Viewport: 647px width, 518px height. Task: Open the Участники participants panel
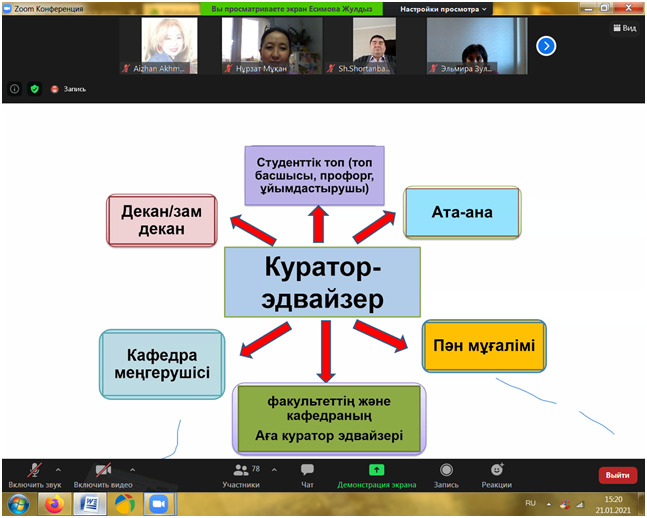click(240, 474)
